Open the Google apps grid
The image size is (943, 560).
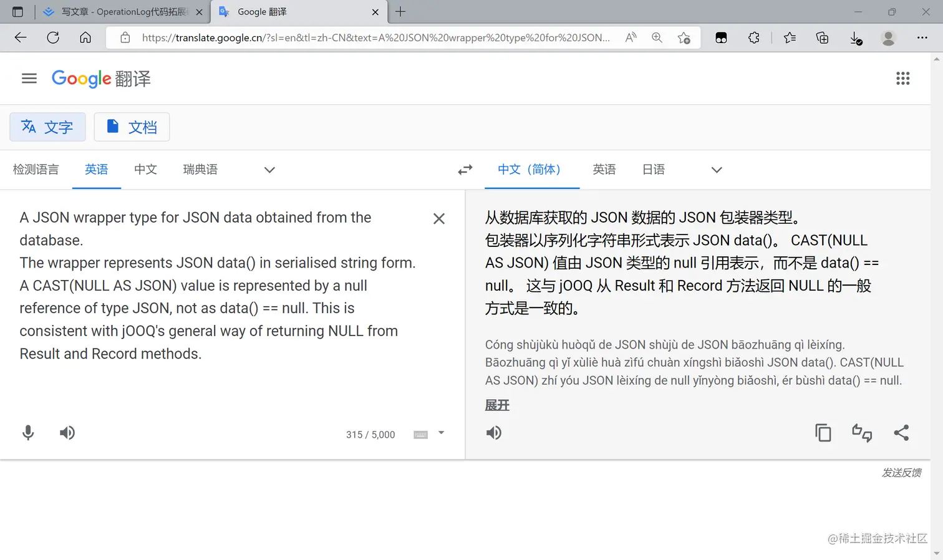pos(902,79)
